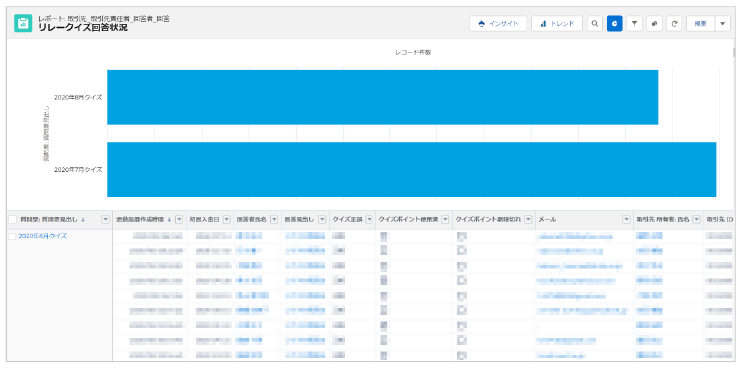Screen dimensions: 740x368
Task: Click the トレンド button
Action: pyautogui.click(x=557, y=23)
